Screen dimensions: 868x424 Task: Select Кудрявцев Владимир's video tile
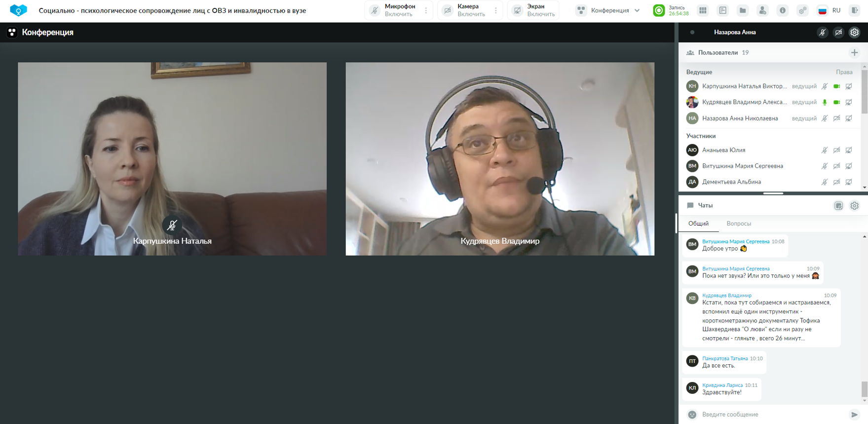point(500,159)
